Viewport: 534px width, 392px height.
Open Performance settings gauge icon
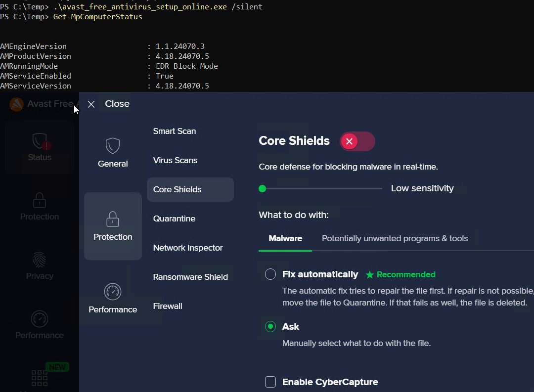point(113,292)
